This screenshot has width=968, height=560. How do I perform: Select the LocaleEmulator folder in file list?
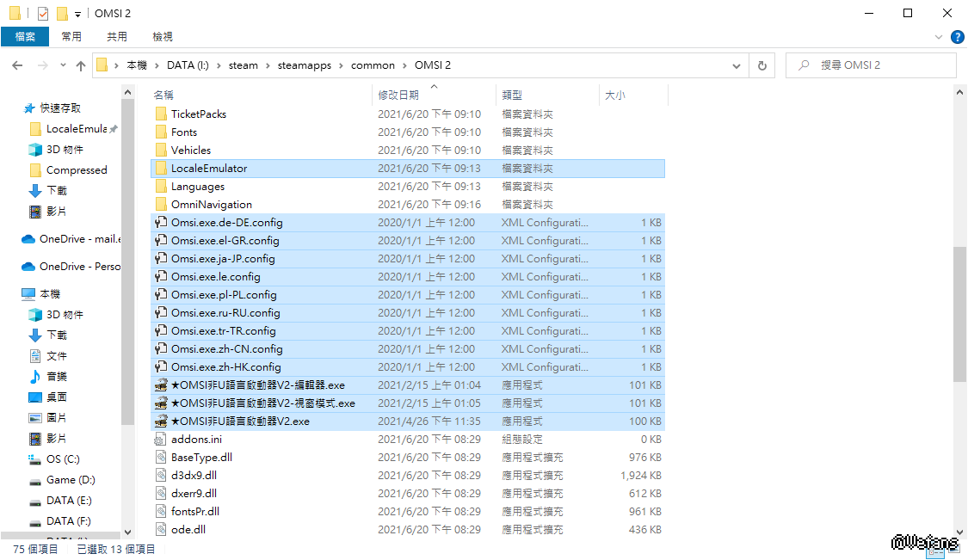click(408, 169)
